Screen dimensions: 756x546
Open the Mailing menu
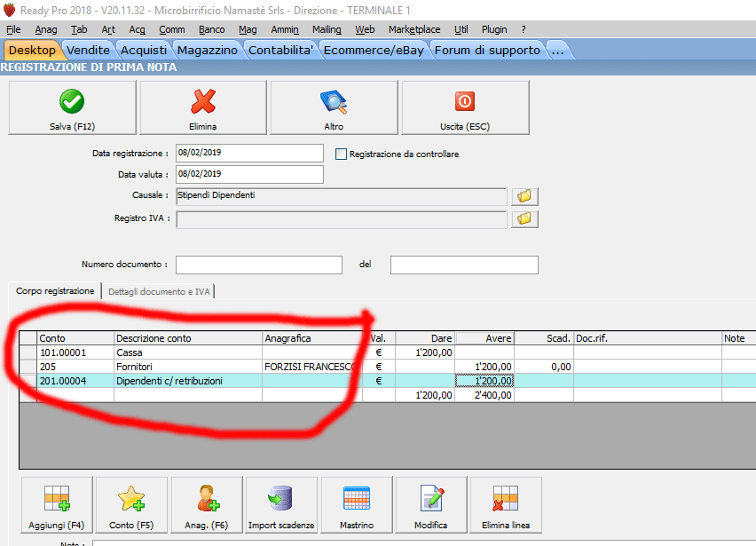327,29
